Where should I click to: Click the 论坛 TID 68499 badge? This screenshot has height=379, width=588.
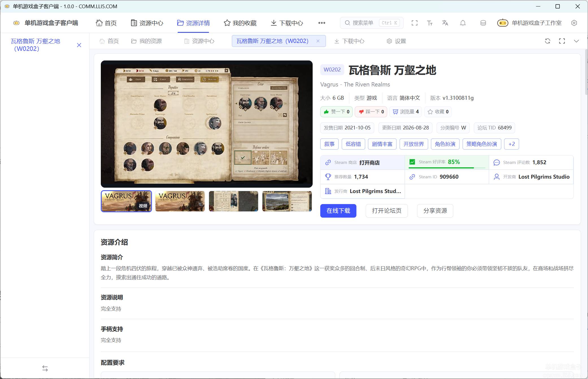495,128
